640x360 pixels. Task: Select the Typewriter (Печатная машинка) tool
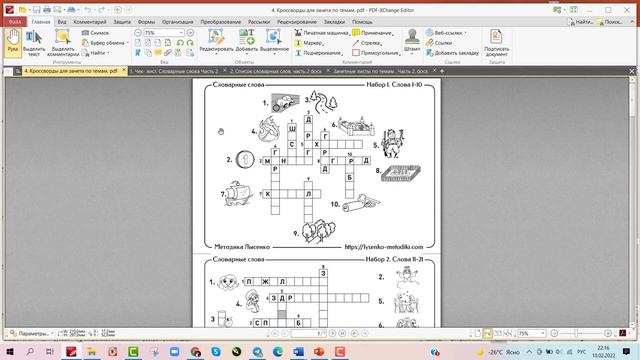(x=322, y=33)
